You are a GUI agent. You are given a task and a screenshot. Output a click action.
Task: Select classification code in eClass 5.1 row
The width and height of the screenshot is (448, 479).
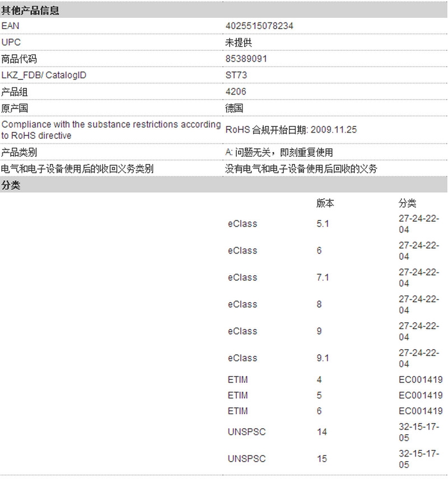click(419, 224)
